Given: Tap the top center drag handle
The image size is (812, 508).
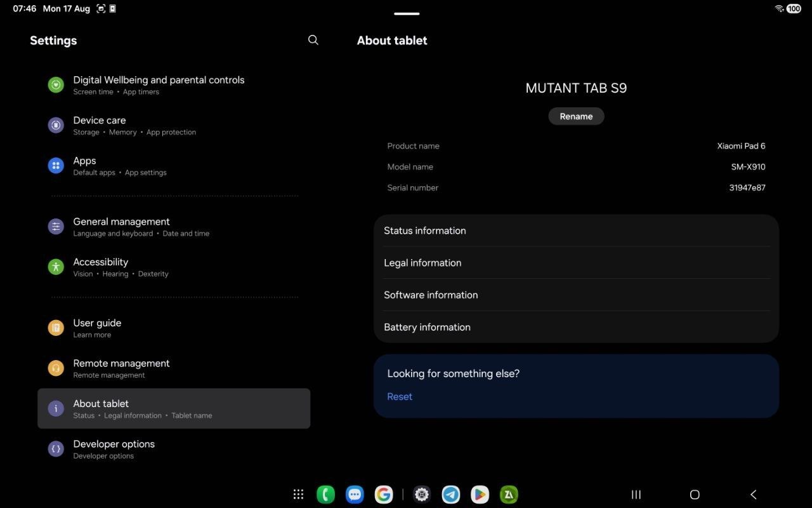Looking at the screenshot, I should 407,13.
